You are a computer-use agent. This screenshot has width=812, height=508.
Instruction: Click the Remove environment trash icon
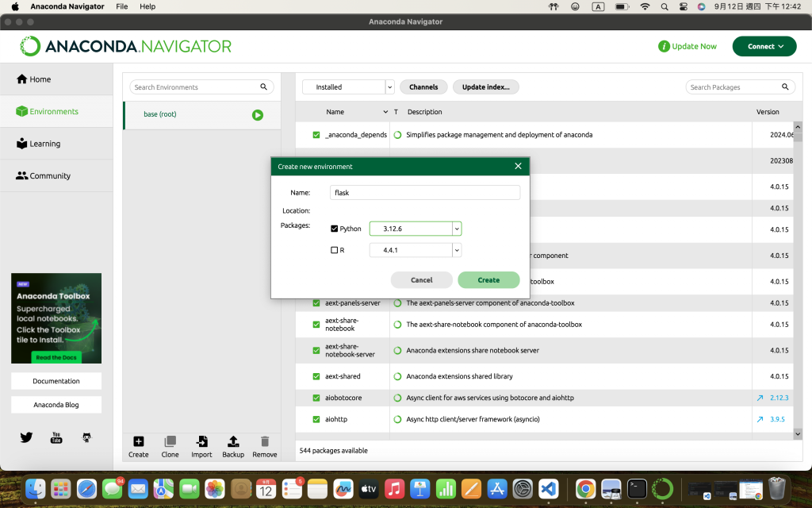[265, 441]
